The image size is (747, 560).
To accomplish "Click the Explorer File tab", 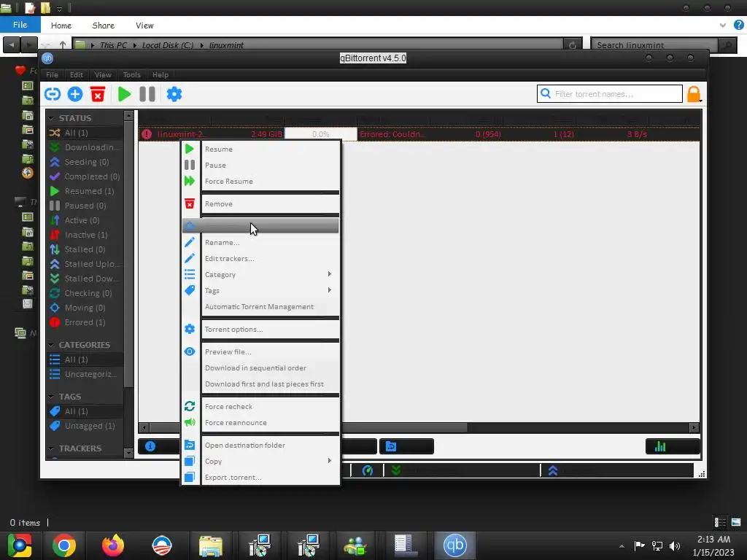I will click(20, 25).
